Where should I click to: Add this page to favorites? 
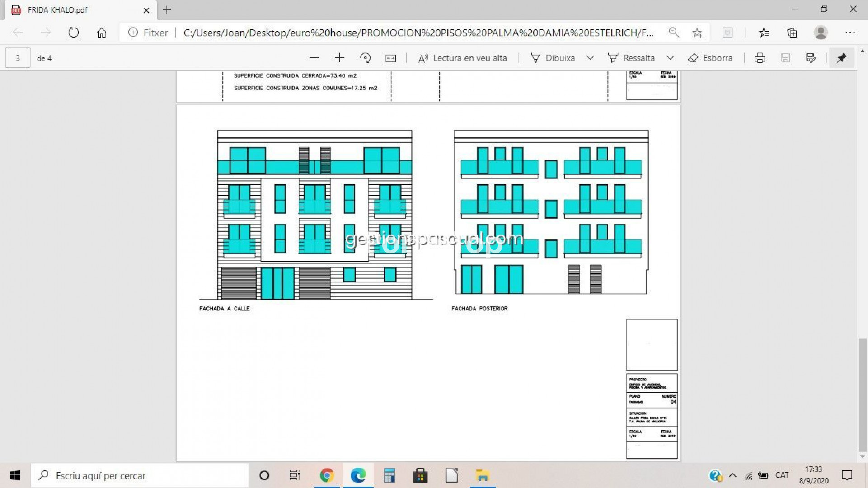(x=697, y=33)
